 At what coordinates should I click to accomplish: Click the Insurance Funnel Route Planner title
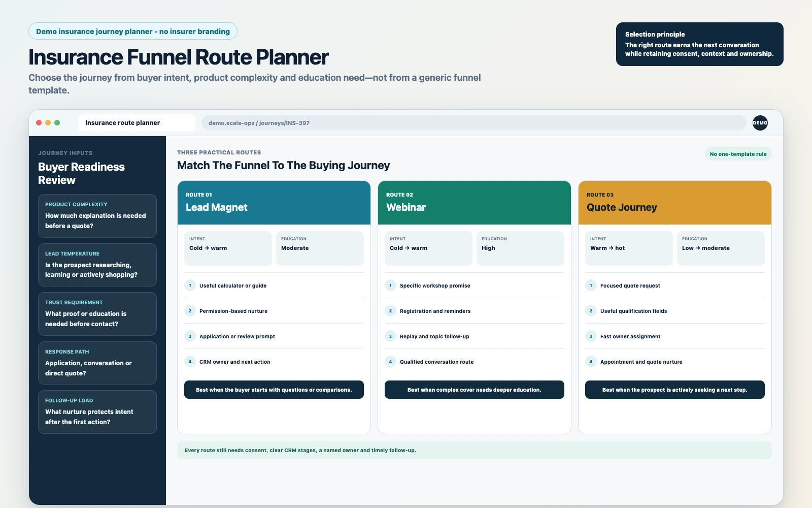[179, 57]
